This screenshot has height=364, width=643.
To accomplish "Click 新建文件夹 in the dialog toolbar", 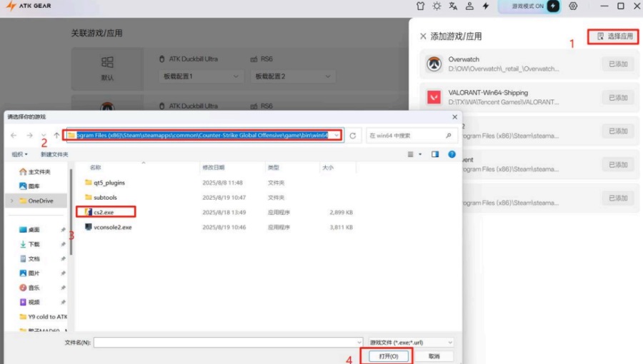I will pos(54,154).
